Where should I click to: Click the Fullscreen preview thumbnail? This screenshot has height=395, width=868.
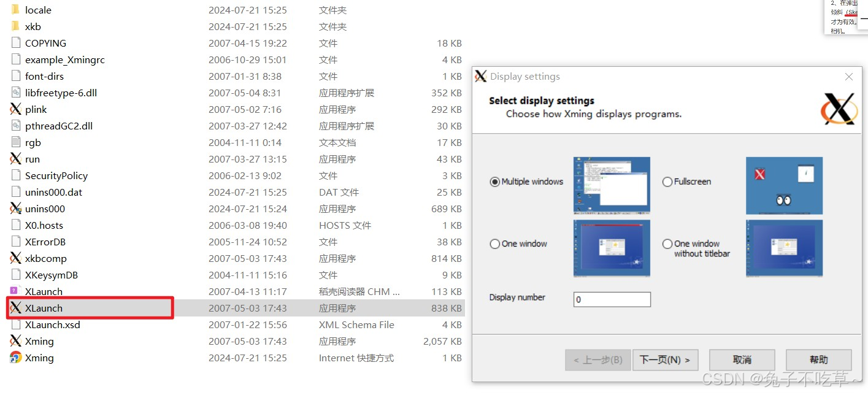coord(784,185)
